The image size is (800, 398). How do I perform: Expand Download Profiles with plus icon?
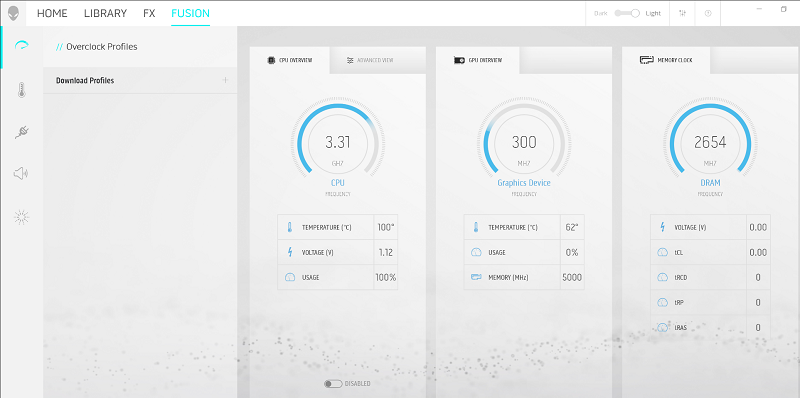(x=226, y=80)
